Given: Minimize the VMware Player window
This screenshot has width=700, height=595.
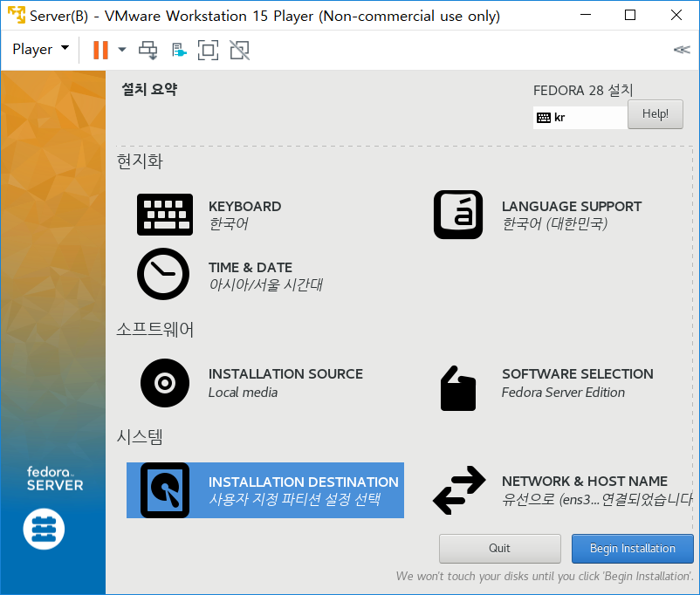Looking at the screenshot, I should tap(586, 15).
